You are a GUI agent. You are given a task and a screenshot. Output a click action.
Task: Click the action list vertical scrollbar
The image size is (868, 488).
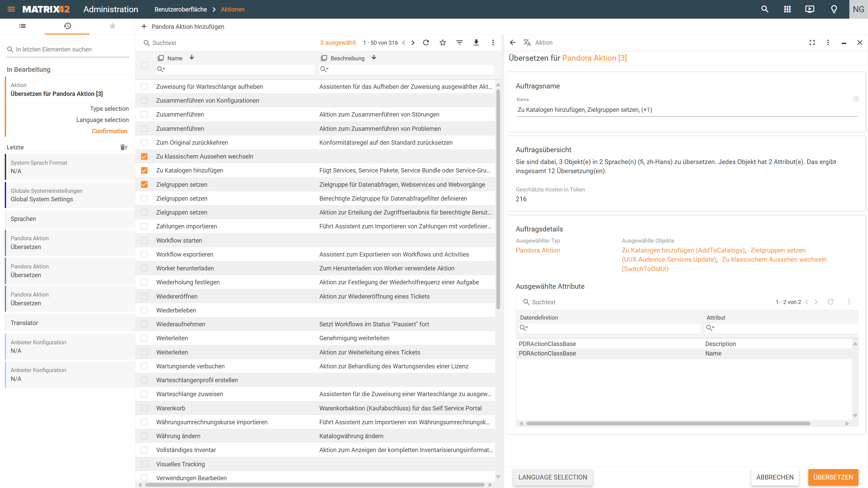(x=498, y=199)
